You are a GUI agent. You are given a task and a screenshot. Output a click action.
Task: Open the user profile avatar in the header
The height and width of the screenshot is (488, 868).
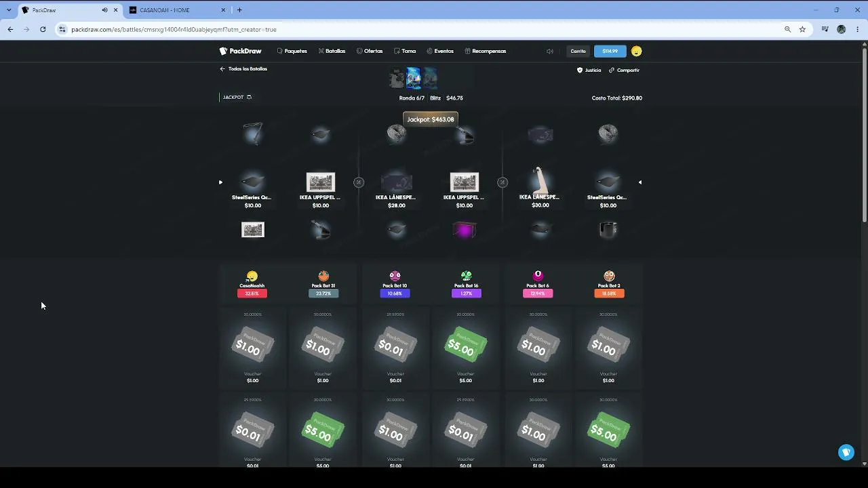coord(636,51)
